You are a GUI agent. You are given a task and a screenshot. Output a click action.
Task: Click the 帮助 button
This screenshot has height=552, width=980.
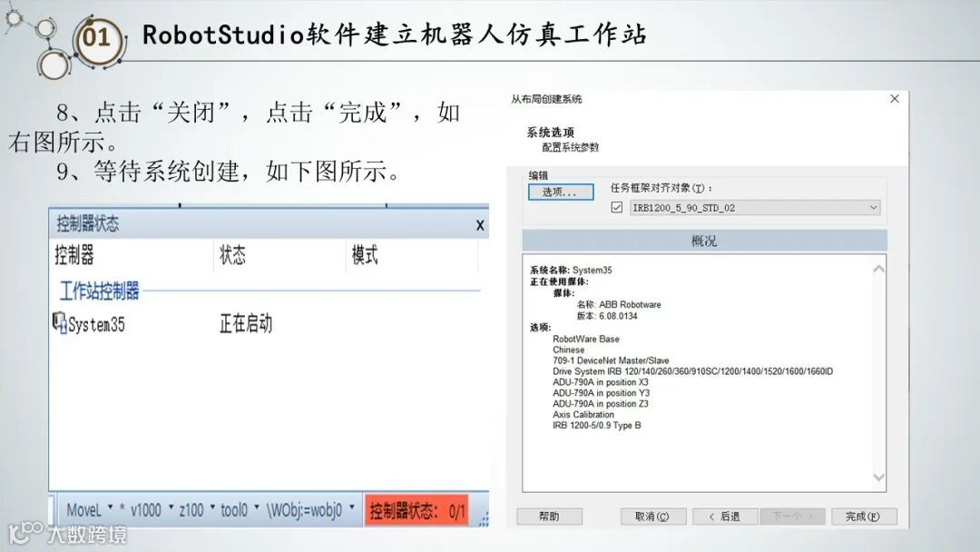pyautogui.click(x=549, y=517)
